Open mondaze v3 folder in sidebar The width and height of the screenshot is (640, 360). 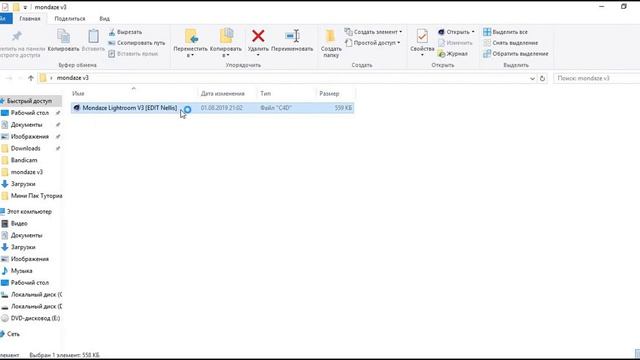27,172
